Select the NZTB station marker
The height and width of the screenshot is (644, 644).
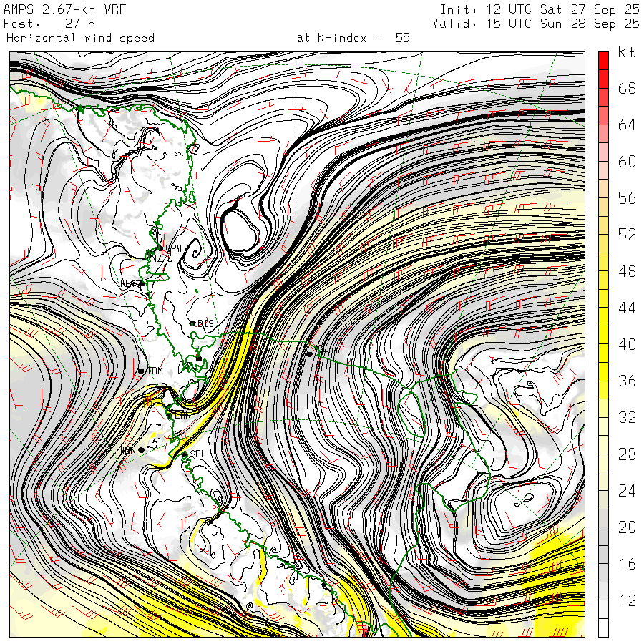(149, 252)
